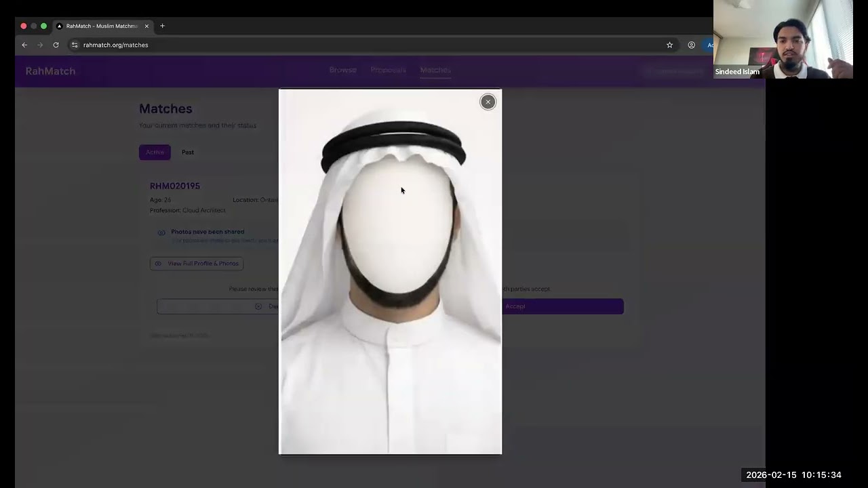Screen dimensions: 868x488
Task: View site information icon in address bar
Action: (75, 45)
